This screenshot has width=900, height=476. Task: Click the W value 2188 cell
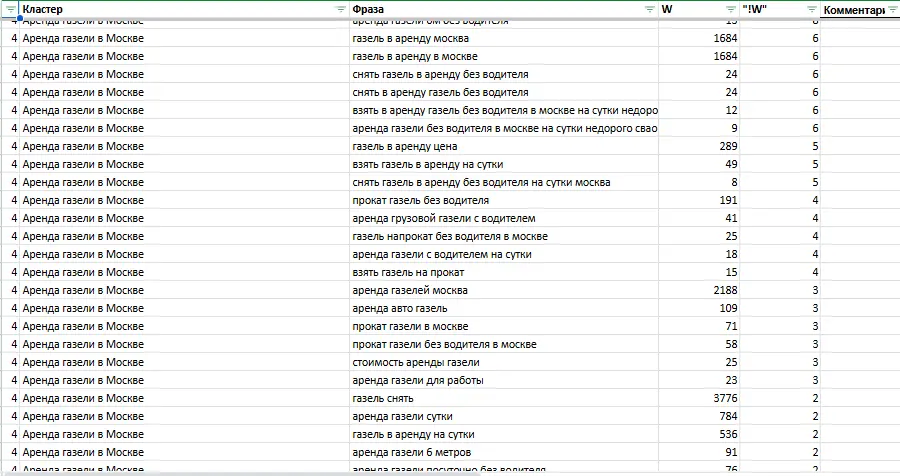point(698,290)
